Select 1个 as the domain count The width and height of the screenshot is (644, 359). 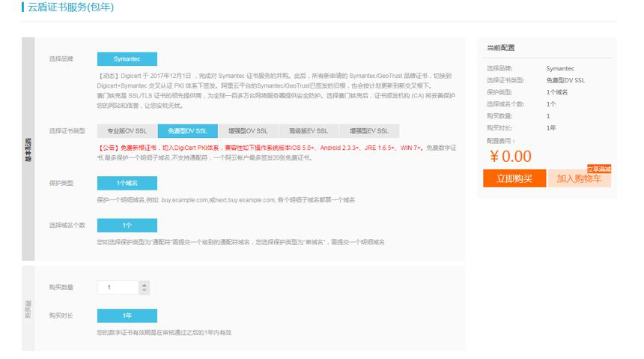click(x=127, y=226)
